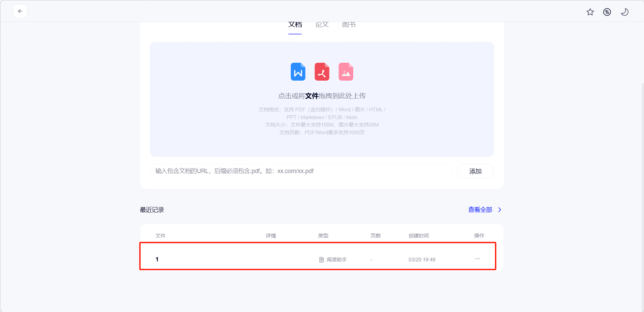Click the pink image file icon

tap(346, 72)
